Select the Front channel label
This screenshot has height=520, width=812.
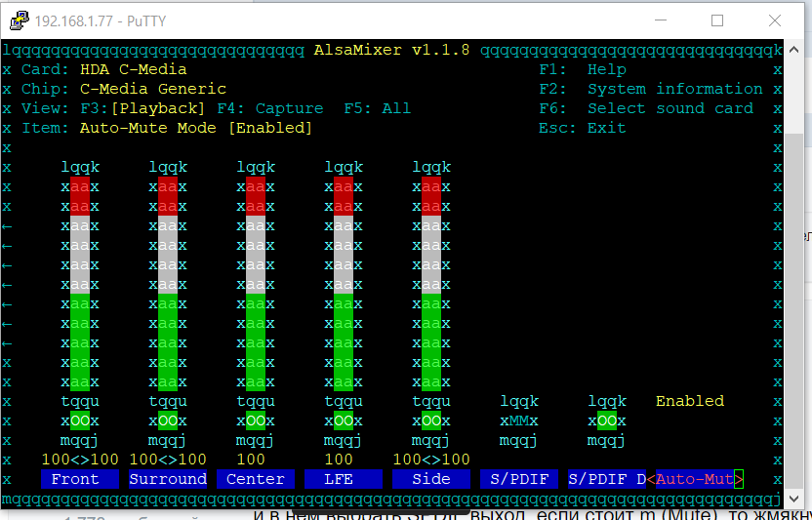[80, 479]
